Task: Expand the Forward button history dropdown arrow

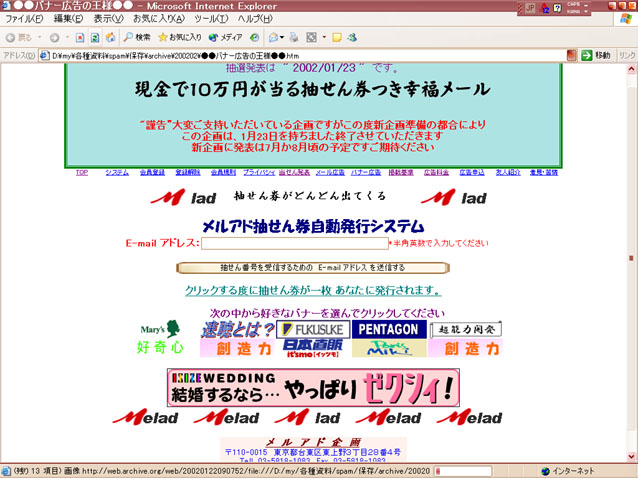Action: [x=68, y=37]
